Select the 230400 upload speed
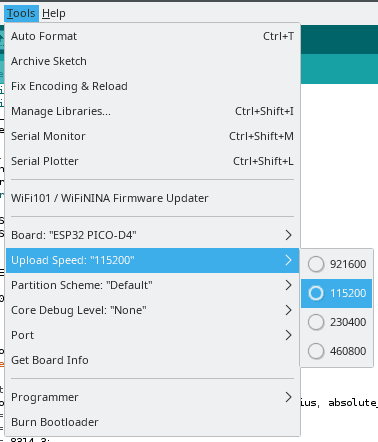This screenshot has height=442, width=378. (337, 322)
